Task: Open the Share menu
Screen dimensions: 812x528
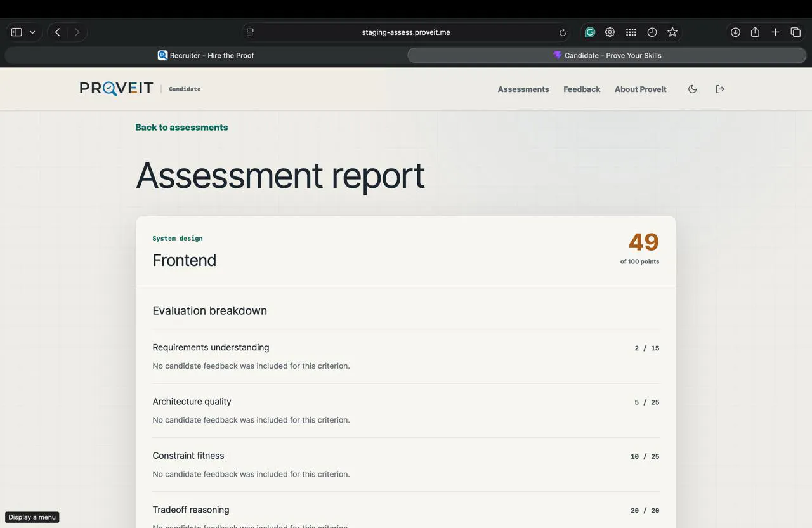Action: [x=755, y=32]
